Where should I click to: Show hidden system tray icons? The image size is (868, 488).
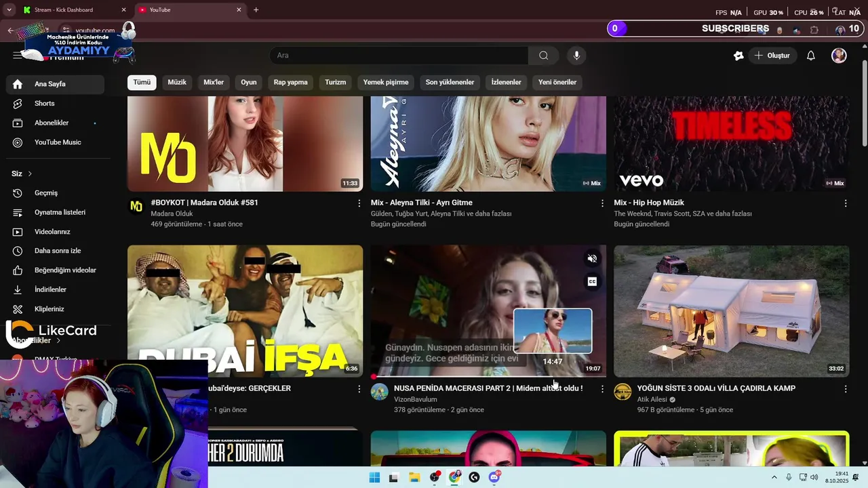coord(774,478)
